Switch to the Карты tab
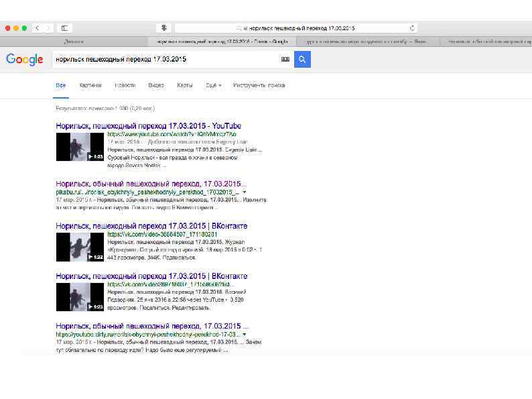The width and height of the screenshot is (532, 399). tap(184, 85)
